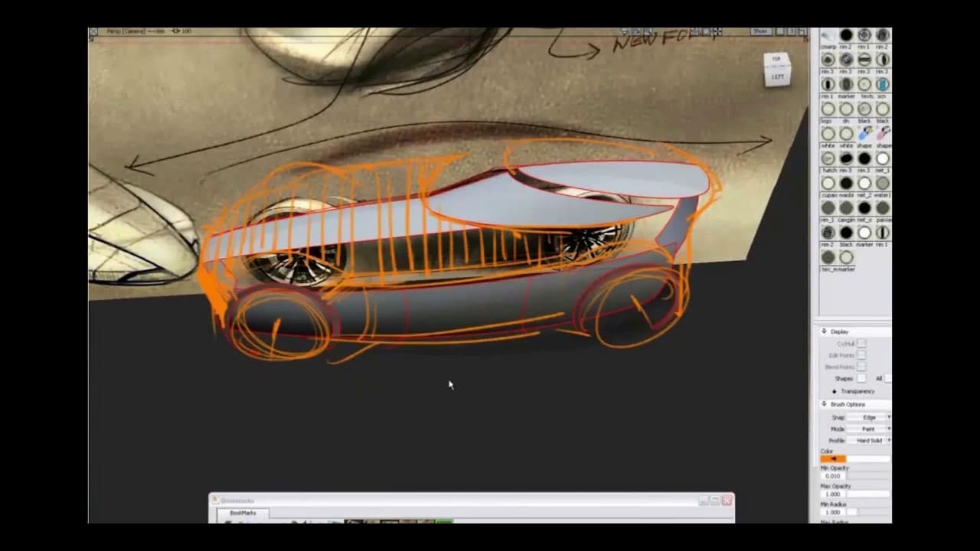Image resolution: width=980 pixels, height=551 pixels.
Task: Open the Snap mode dropdown showing Edge
Action: [x=871, y=417]
